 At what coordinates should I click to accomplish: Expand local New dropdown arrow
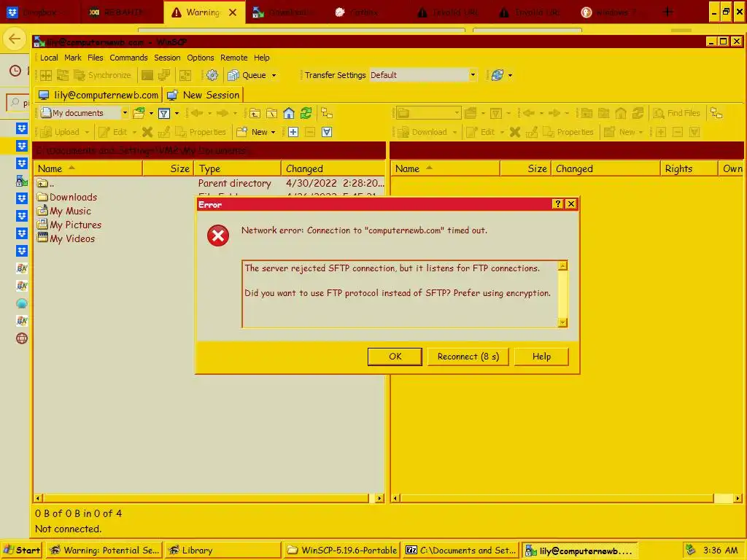pos(273,132)
